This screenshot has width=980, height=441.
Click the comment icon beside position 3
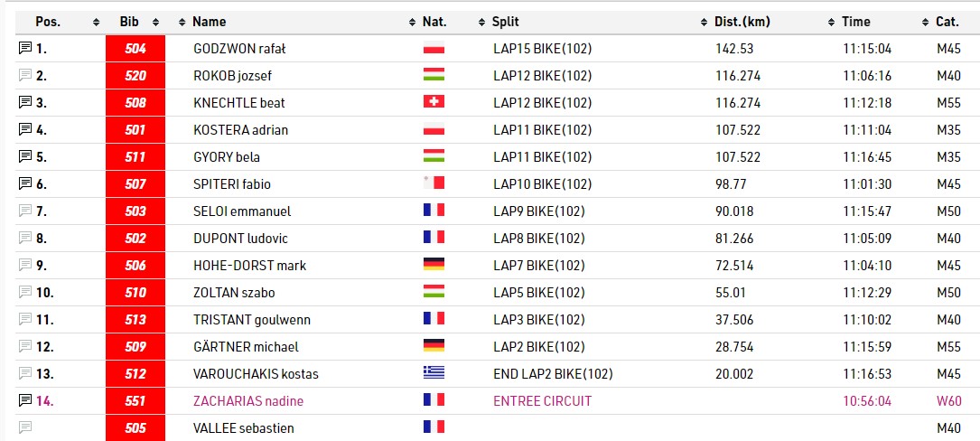[x=24, y=103]
